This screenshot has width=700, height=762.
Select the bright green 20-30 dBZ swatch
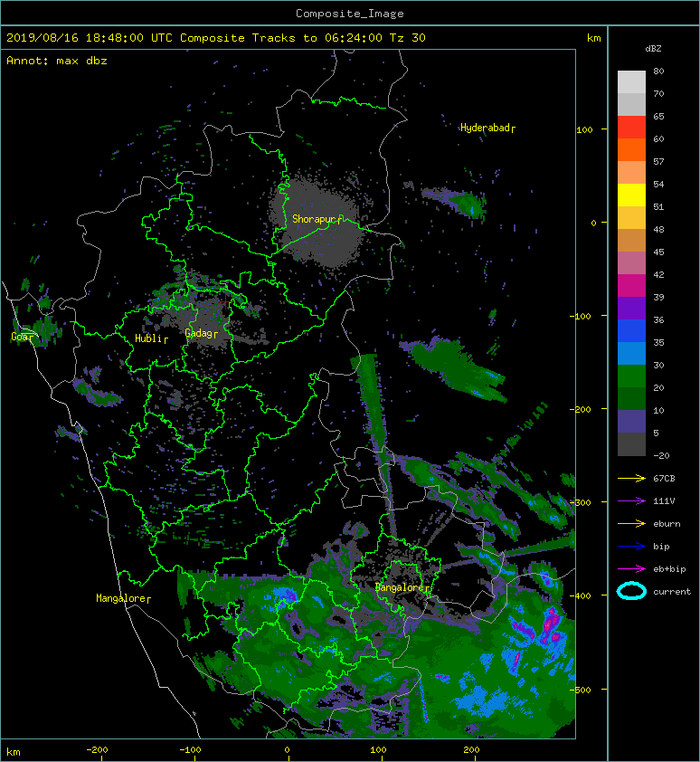click(631, 376)
